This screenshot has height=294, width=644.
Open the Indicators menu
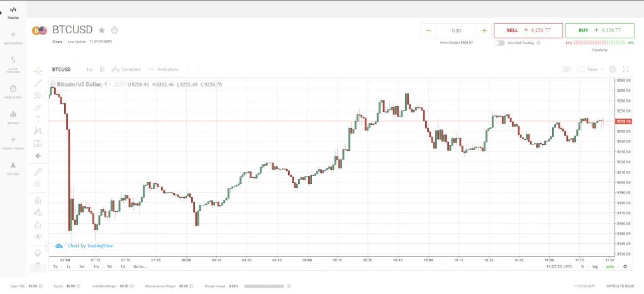click(164, 69)
